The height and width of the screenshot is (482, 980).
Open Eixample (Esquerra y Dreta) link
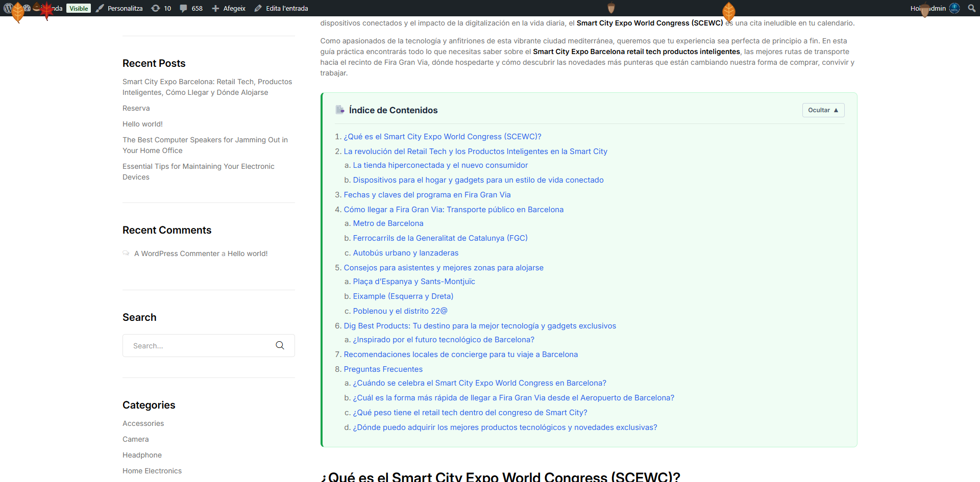[403, 296]
